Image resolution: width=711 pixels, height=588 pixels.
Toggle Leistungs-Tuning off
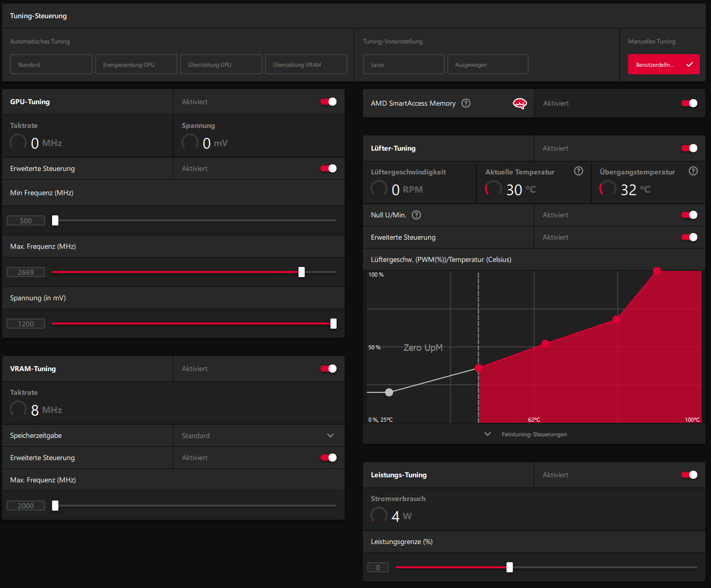pos(689,475)
